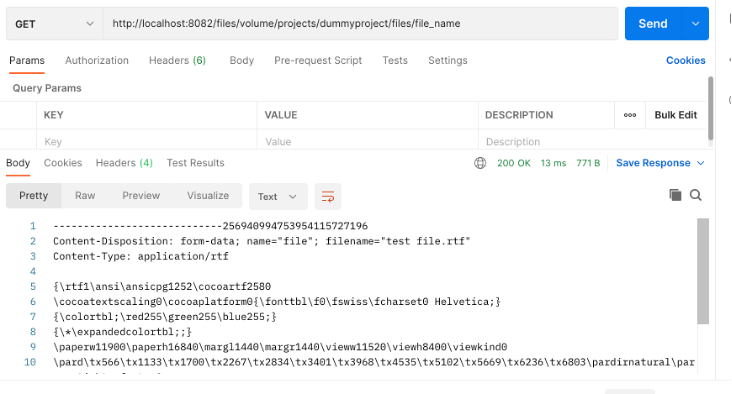Open the Test Results tab
The height and width of the screenshot is (394, 732).
196,163
